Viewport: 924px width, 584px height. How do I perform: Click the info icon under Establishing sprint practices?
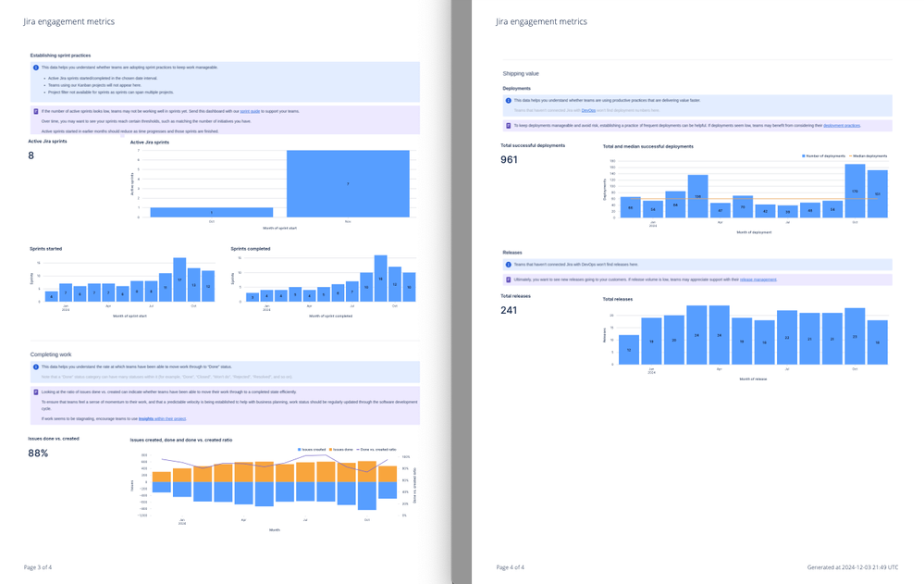coord(36,68)
